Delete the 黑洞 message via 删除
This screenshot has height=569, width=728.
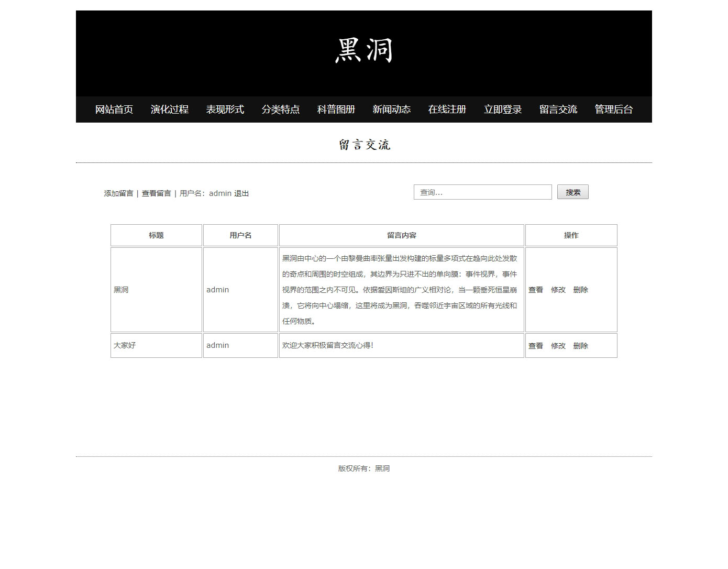[581, 290]
